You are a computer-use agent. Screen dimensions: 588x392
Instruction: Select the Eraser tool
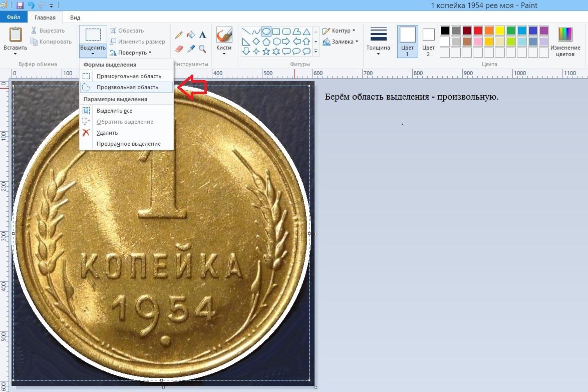point(179,49)
